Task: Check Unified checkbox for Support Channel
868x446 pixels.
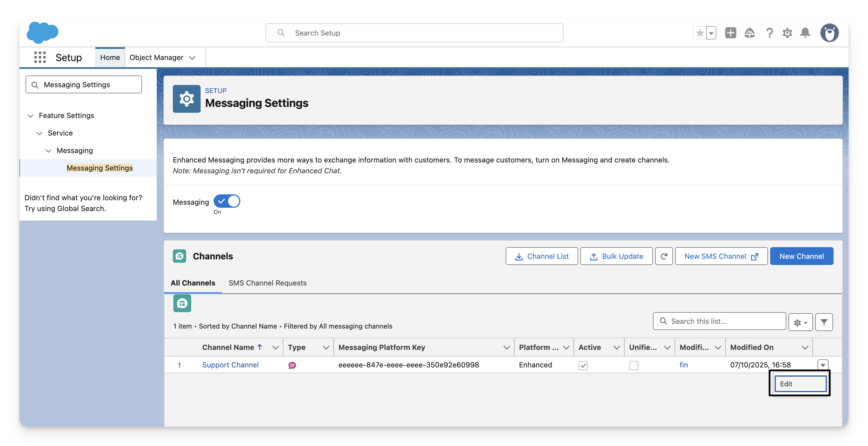Action: tap(633, 365)
